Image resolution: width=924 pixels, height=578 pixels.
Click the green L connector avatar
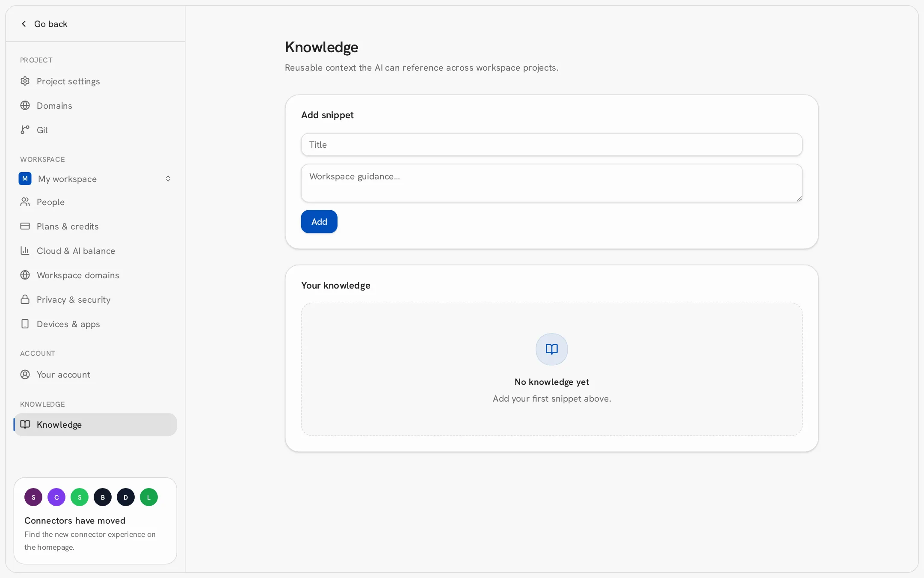click(x=149, y=497)
